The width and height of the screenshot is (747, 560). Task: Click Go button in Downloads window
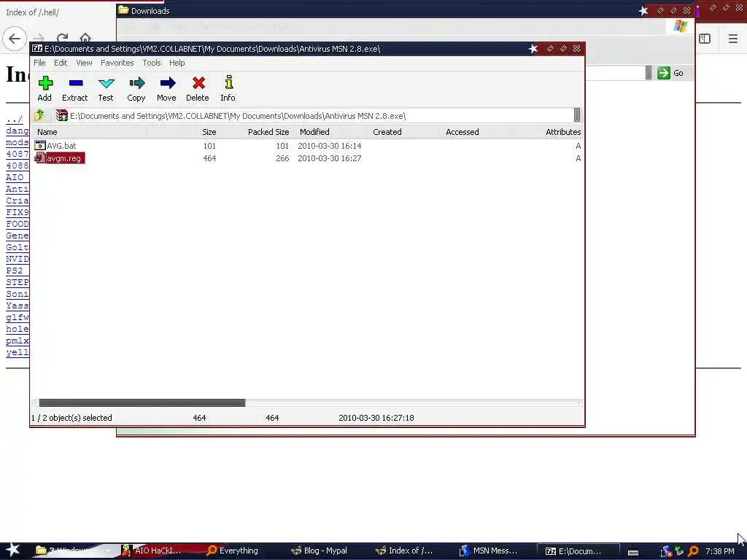671,73
